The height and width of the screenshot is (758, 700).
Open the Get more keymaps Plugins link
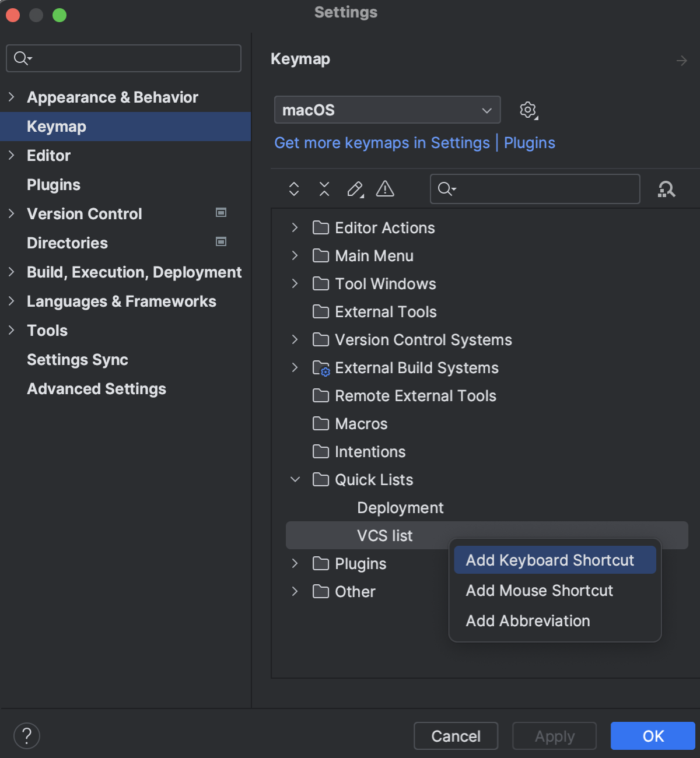coord(529,142)
